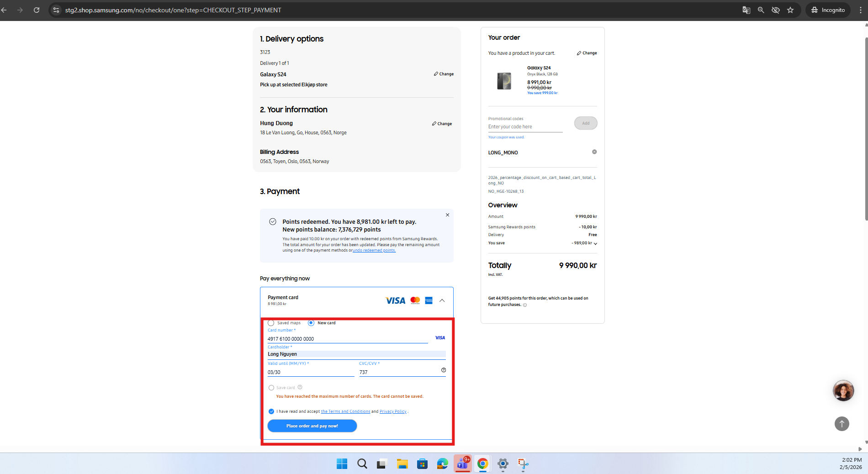Toggle Terms and Conditions acceptance checkbox
Image resolution: width=868 pixels, height=474 pixels.
271,411
